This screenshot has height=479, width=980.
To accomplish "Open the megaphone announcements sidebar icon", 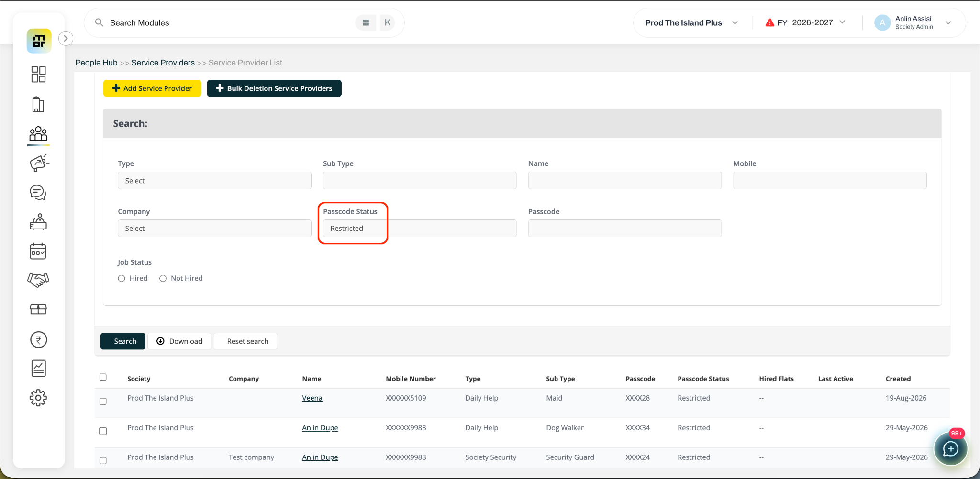I will pos(39,163).
